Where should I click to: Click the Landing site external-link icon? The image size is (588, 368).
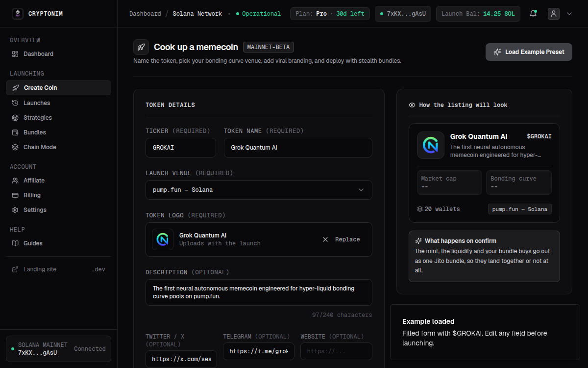(x=15, y=269)
